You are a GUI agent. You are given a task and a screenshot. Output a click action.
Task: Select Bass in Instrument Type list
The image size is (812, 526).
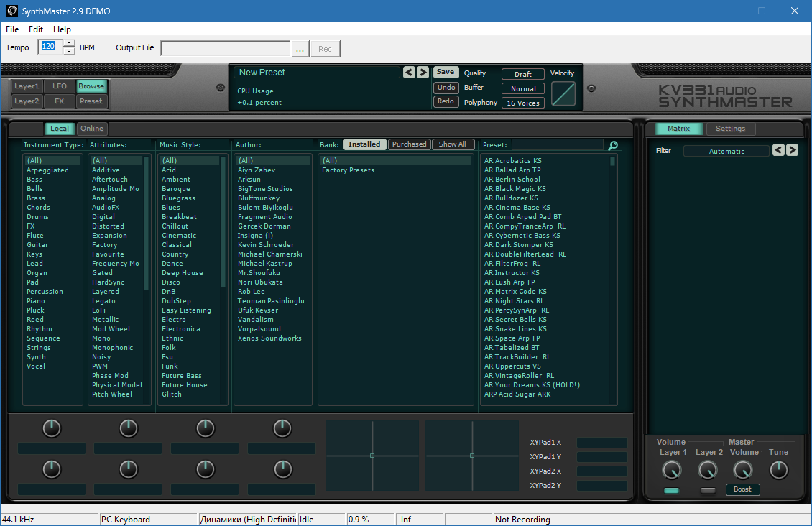[x=34, y=179]
